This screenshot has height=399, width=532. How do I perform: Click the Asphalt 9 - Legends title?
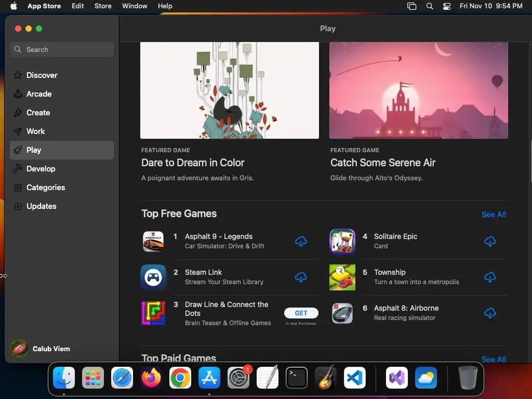[x=219, y=236]
